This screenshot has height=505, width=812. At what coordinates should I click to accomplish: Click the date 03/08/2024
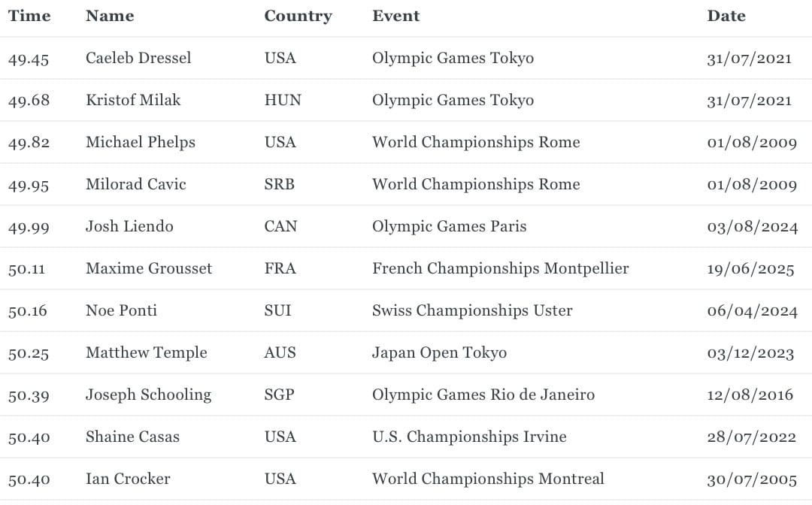(x=753, y=227)
